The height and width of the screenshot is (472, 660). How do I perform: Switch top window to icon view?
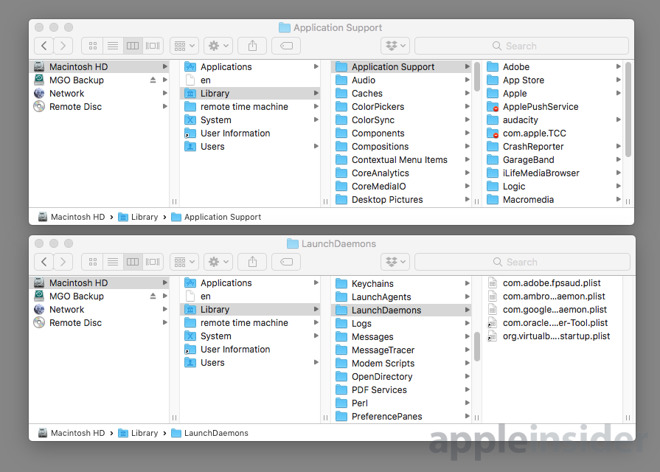(x=93, y=45)
